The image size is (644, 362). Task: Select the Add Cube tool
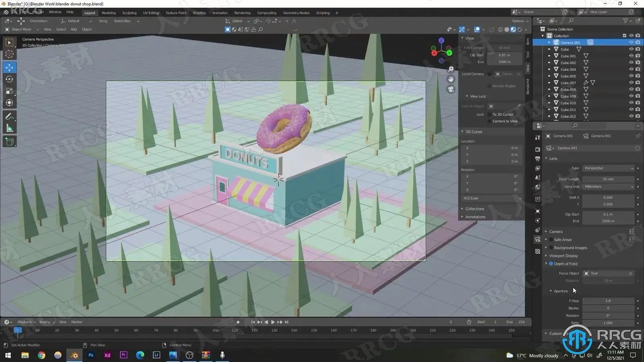coord(9,142)
